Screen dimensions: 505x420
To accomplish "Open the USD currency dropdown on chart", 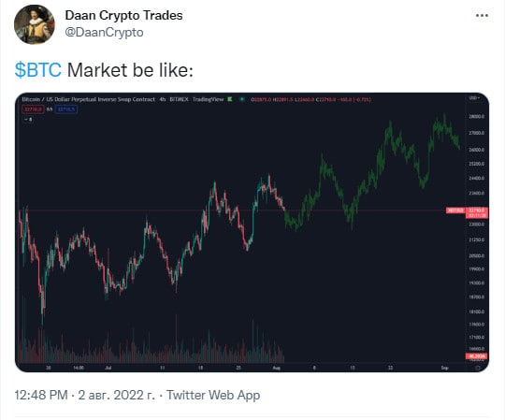I will click(474, 98).
